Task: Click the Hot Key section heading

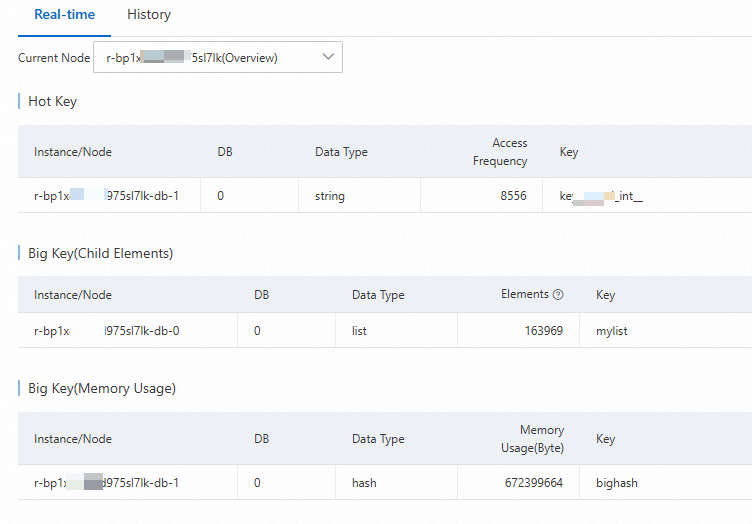Action: 52,101
